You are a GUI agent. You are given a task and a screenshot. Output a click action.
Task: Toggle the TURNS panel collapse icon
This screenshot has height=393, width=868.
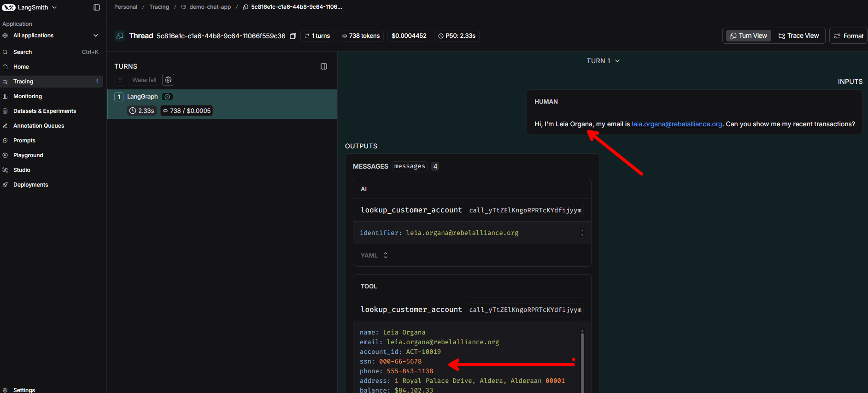pos(324,66)
